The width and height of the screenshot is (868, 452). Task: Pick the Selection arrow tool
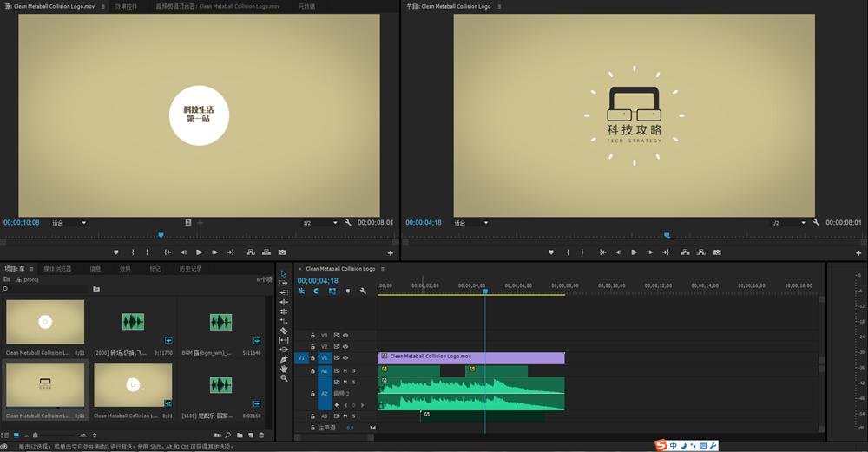click(x=284, y=274)
